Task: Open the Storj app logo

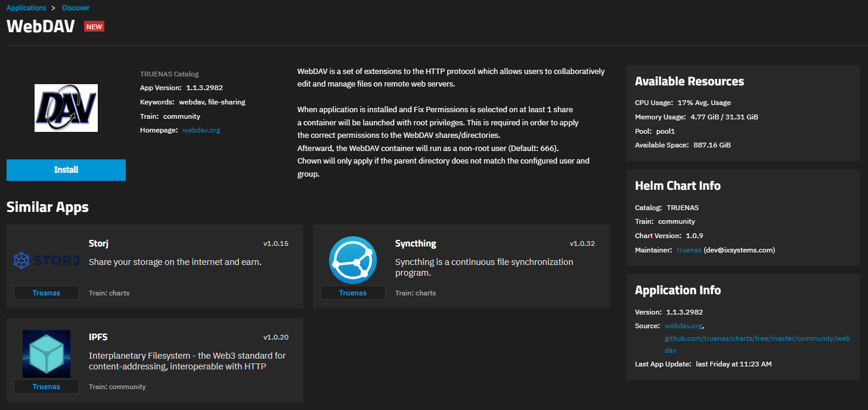Action: [46, 261]
